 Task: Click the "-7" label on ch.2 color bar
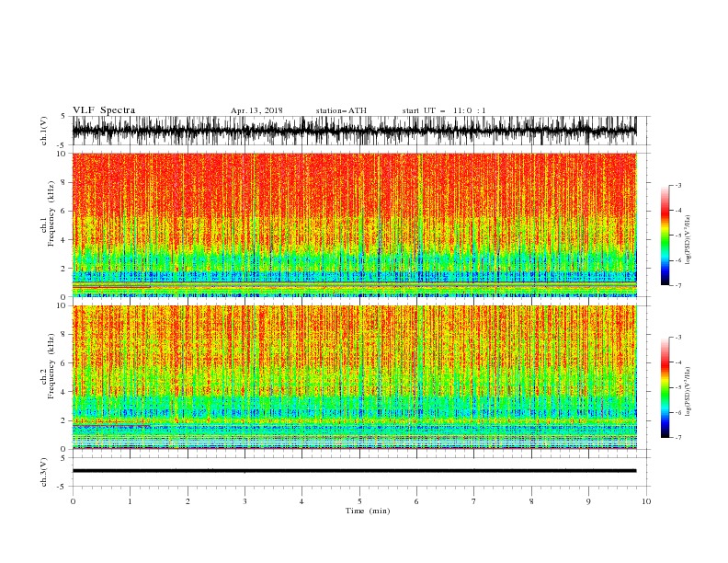(678, 437)
